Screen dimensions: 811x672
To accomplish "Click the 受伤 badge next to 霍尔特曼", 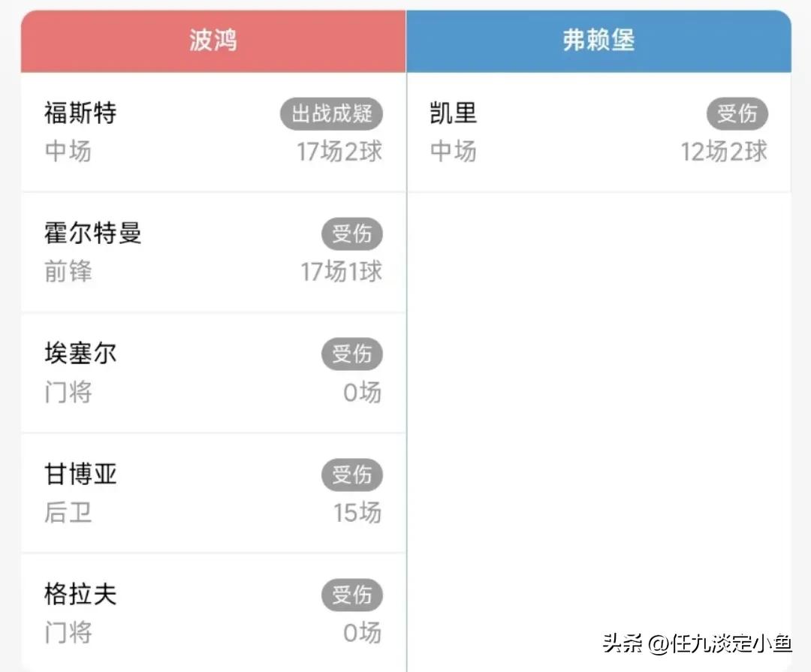I will (x=353, y=234).
